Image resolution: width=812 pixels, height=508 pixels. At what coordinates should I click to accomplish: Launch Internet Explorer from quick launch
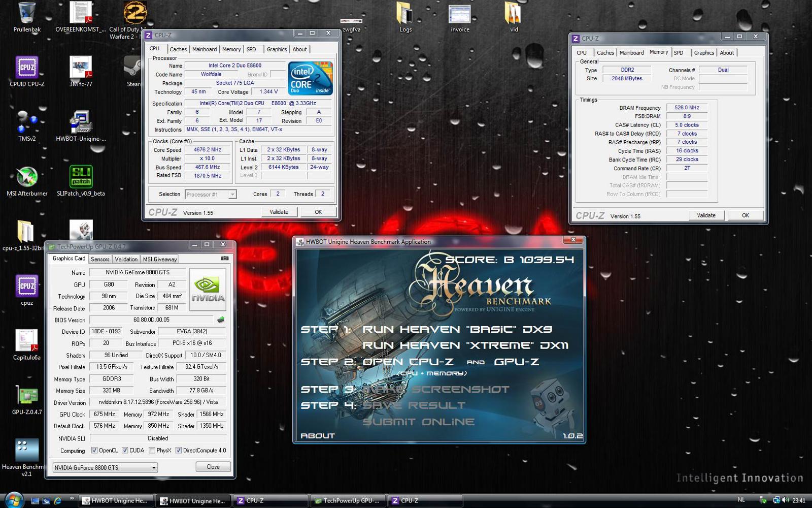[57, 500]
